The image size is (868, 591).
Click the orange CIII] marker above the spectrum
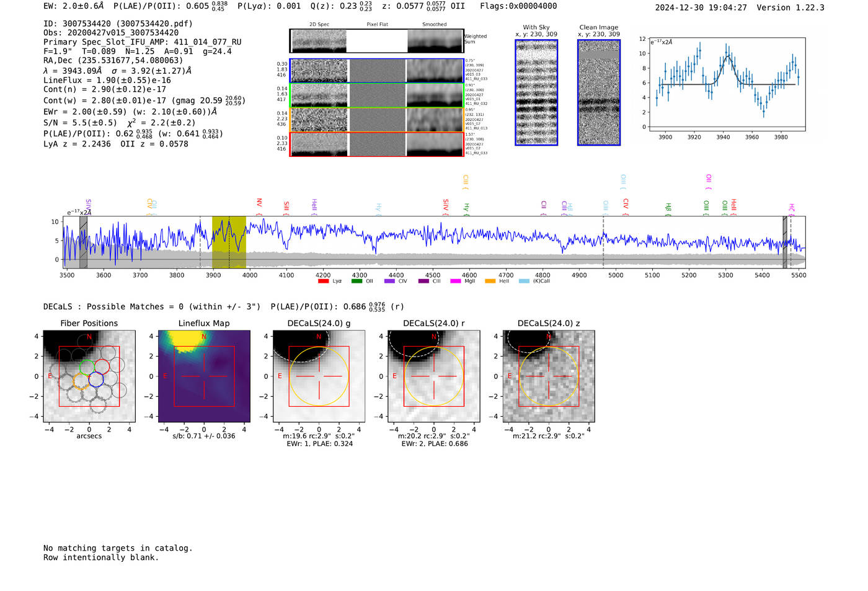coord(466,182)
